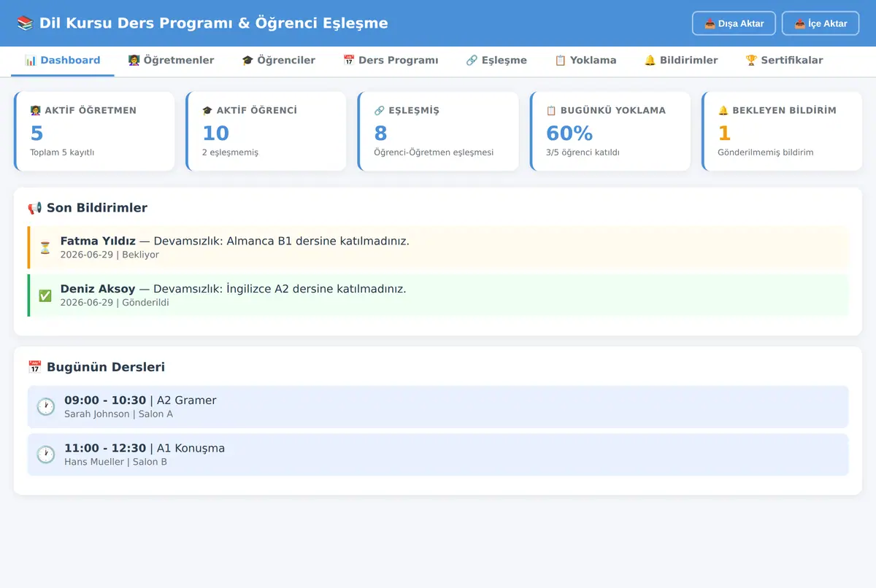Image resolution: width=876 pixels, height=588 pixels.
Task: Click the active teacher count 5
Action: (x=36, y=133)
